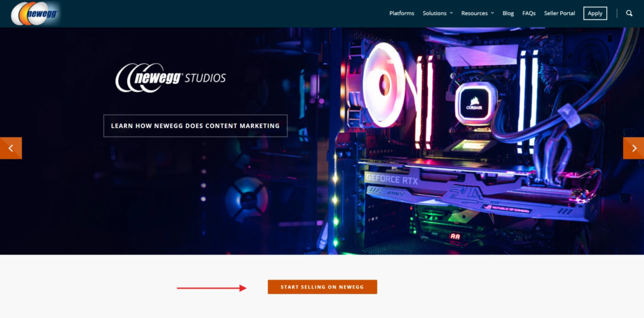Open the Platforms menu item
The height and width of the screenshot is (318, 644).
[x=402, y=13]
